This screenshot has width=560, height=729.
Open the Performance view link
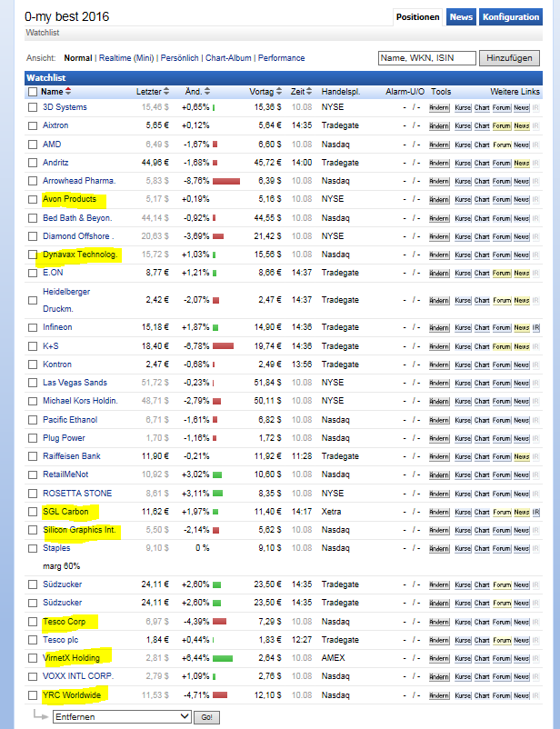click(282, 58)
